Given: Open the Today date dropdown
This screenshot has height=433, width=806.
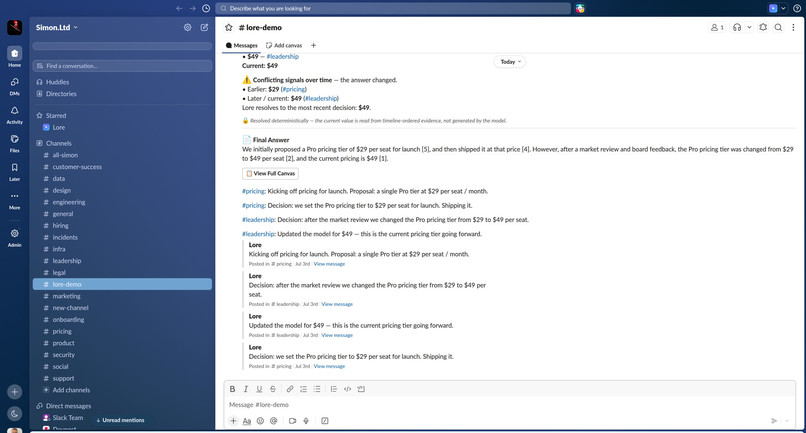Looking at the screenshot, I should pyautogui.click(x=510, y=62).
